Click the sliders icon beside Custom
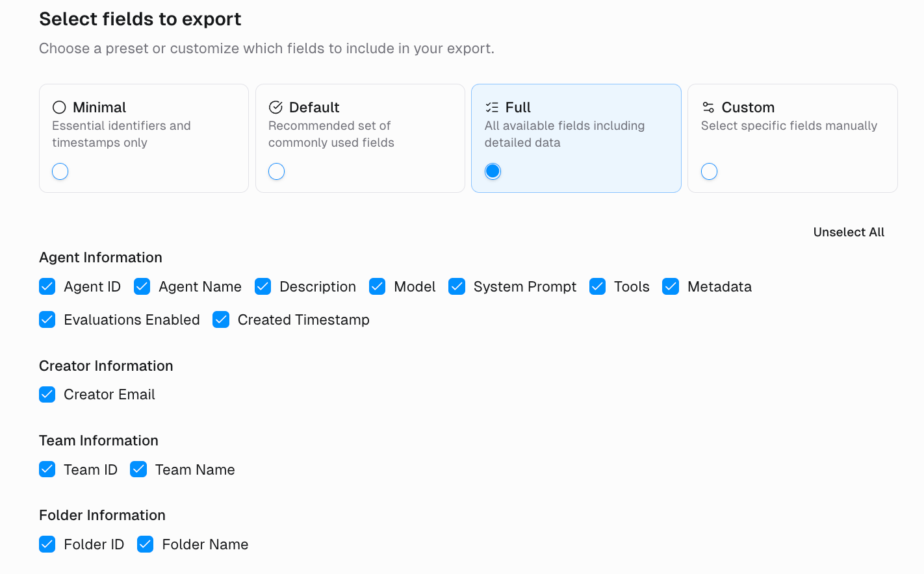This screenshot has width=924, height=574. 708,107
